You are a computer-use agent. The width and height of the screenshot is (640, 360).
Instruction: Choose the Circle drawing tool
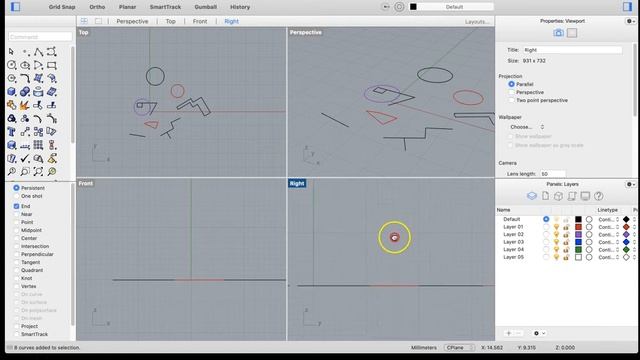[11, 65]
